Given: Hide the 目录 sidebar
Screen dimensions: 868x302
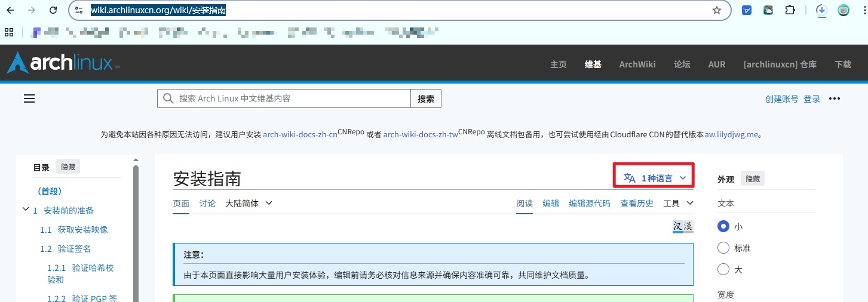Looking at the screenshot, I should (68, 167).
